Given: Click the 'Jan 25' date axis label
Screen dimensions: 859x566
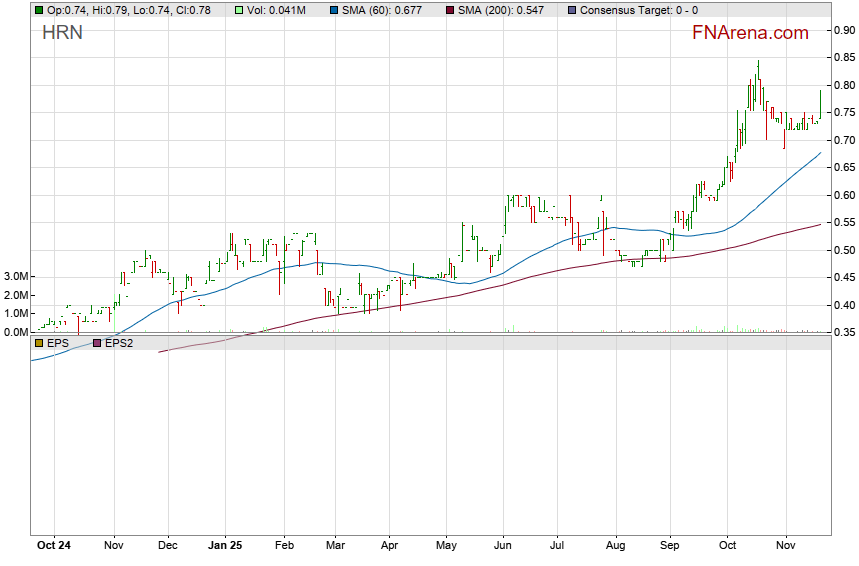Looking at the screenshot, I should [x=225, y=546].
